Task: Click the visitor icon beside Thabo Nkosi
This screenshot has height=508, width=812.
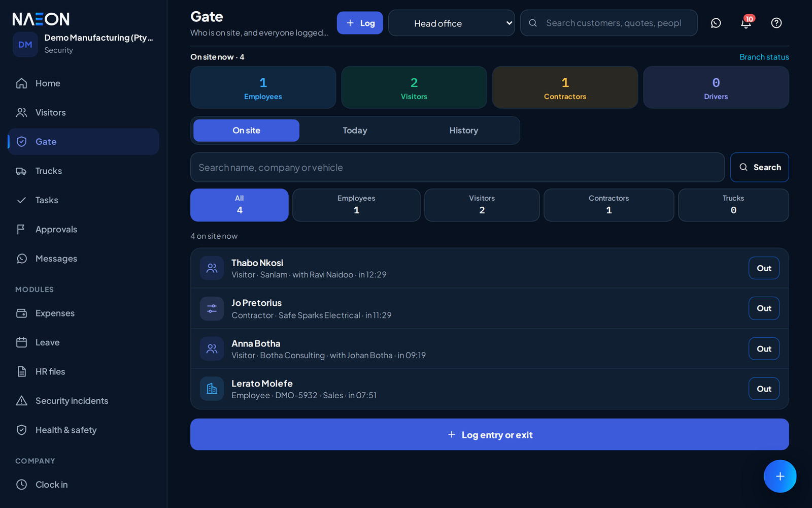Action: 212,268
